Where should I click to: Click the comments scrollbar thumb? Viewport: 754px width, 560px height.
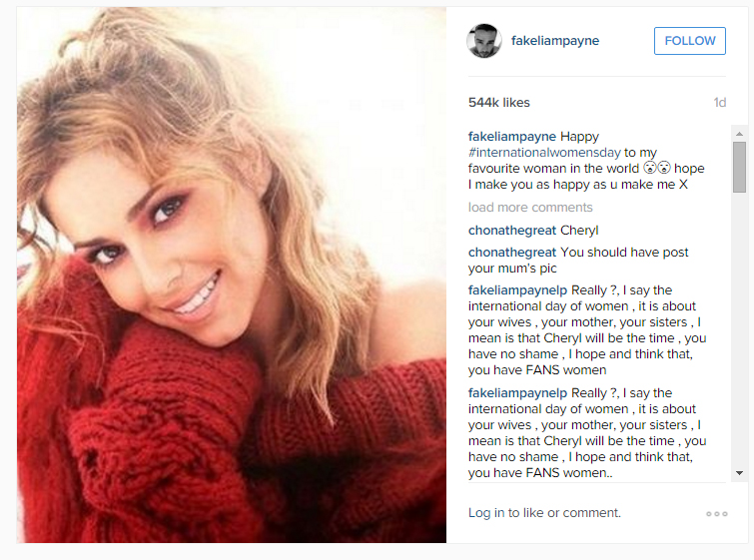click(739, 167)
